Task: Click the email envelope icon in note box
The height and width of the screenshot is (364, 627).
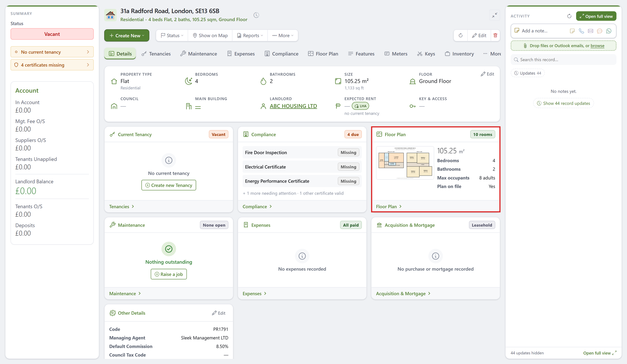Action: tap(590, 31)
